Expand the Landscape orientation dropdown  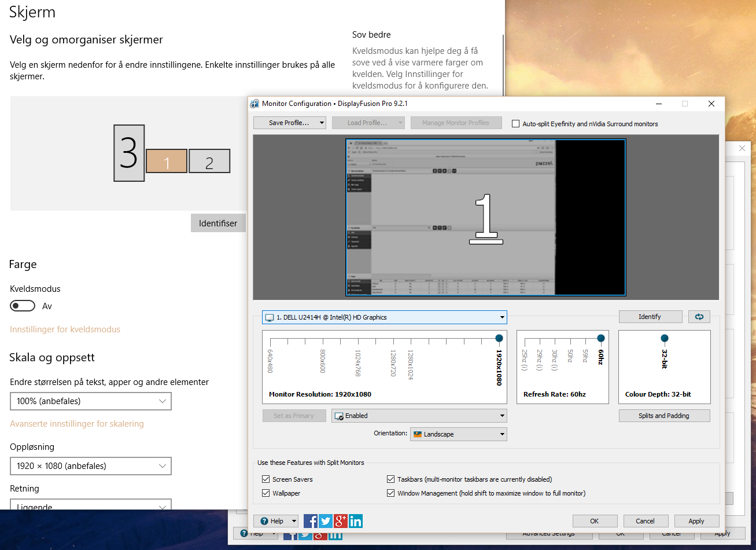click(x=458, y=434)
